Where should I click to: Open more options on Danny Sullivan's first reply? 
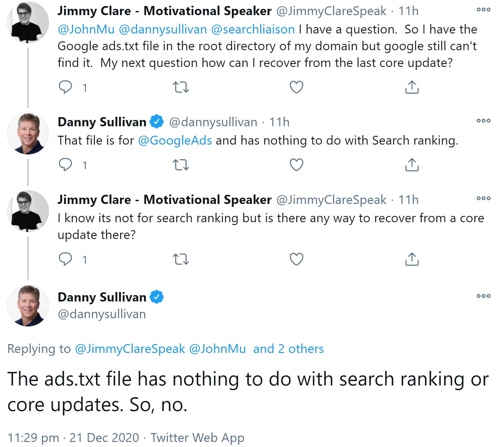(483, 120)
